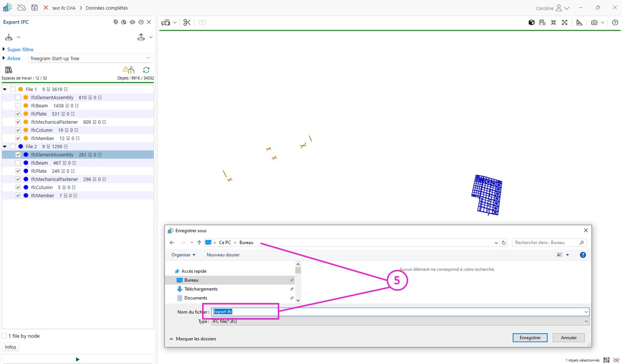Collapse the File 1 tree node

pyautogui.click(x=5, y=89)
